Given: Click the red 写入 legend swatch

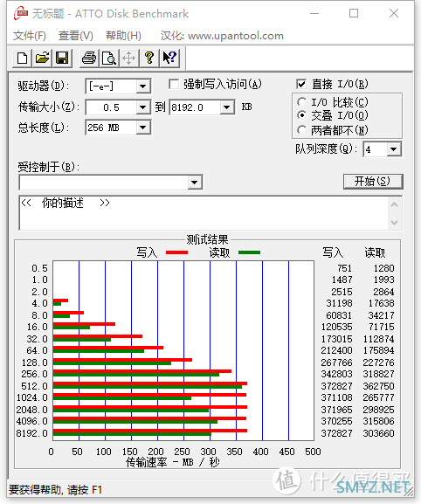Looking at the screenshot, I should (176, 252).
